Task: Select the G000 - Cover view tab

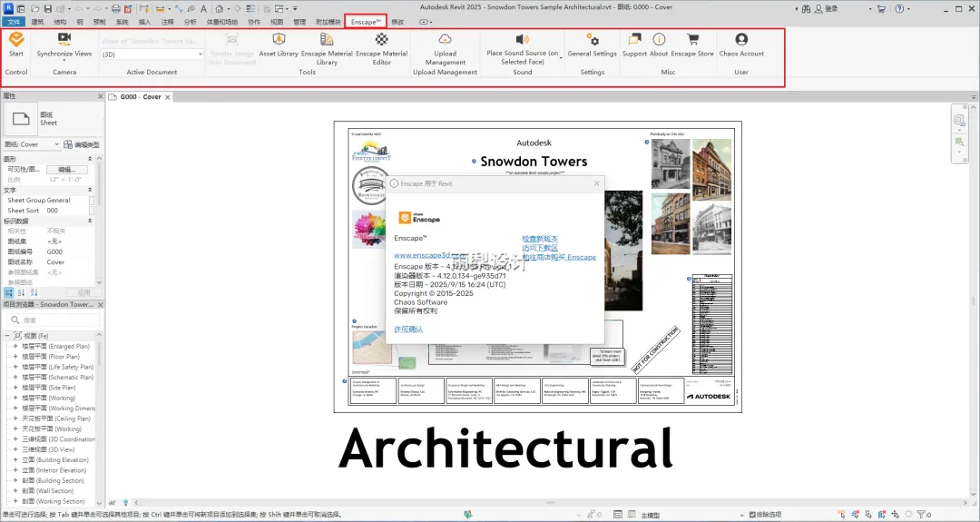Action: (140, 97)
